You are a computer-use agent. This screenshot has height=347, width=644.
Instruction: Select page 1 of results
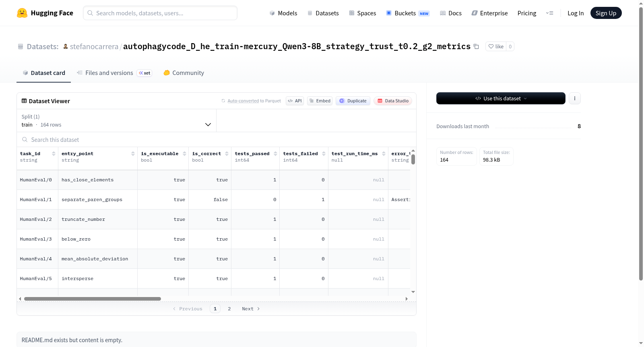tap(215, 309)
